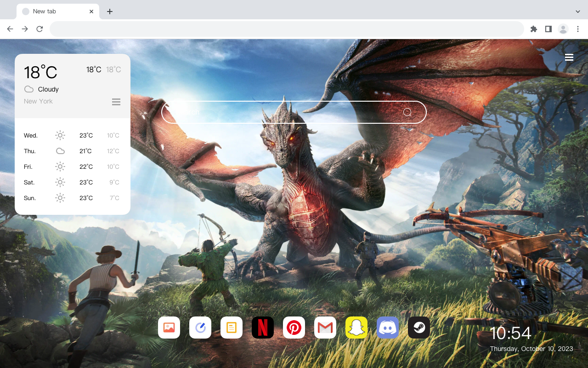Click the New York location label
The width and height of the screenshot is (588, 368).
click(38, 101)
